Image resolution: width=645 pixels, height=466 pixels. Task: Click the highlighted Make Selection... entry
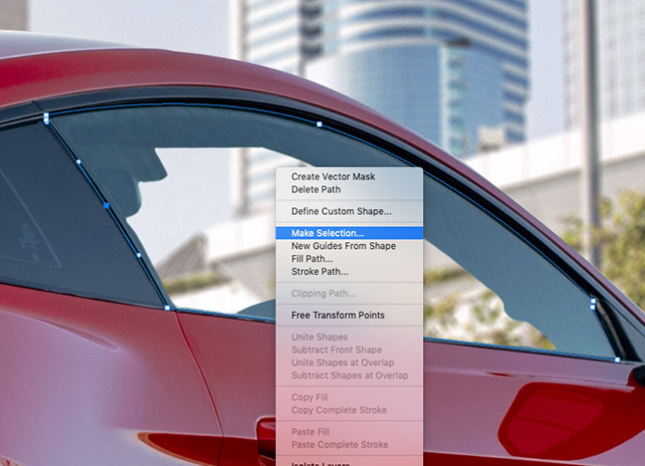click(349, 233)
